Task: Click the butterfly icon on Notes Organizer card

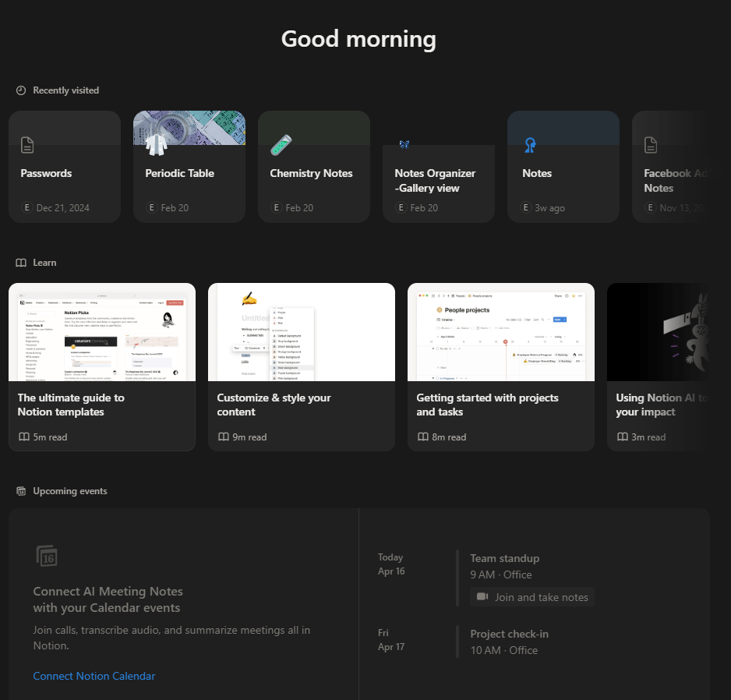Action: pos(404,144)
